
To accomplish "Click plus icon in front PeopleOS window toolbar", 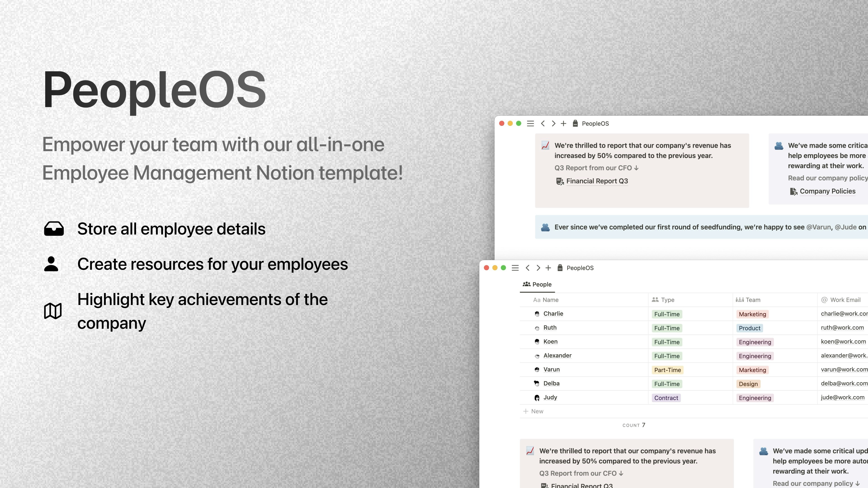I will coord(548,268).
